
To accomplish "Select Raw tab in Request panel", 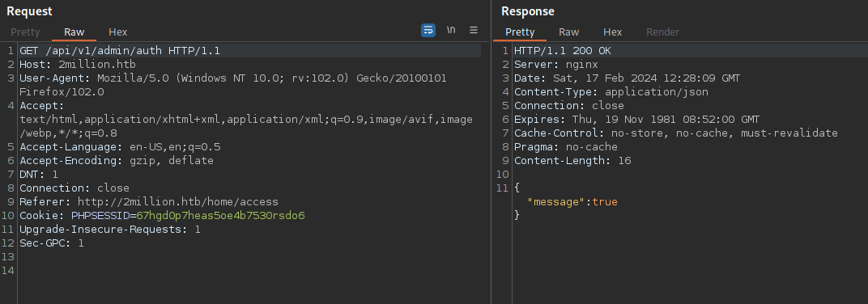I will [x=74, y=32].
